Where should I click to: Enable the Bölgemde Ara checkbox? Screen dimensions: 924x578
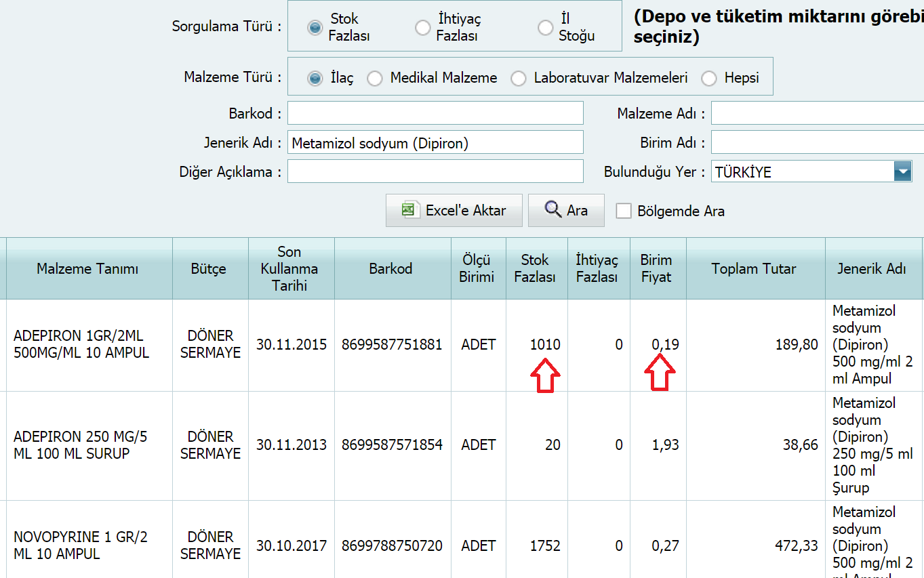[624, 211]
